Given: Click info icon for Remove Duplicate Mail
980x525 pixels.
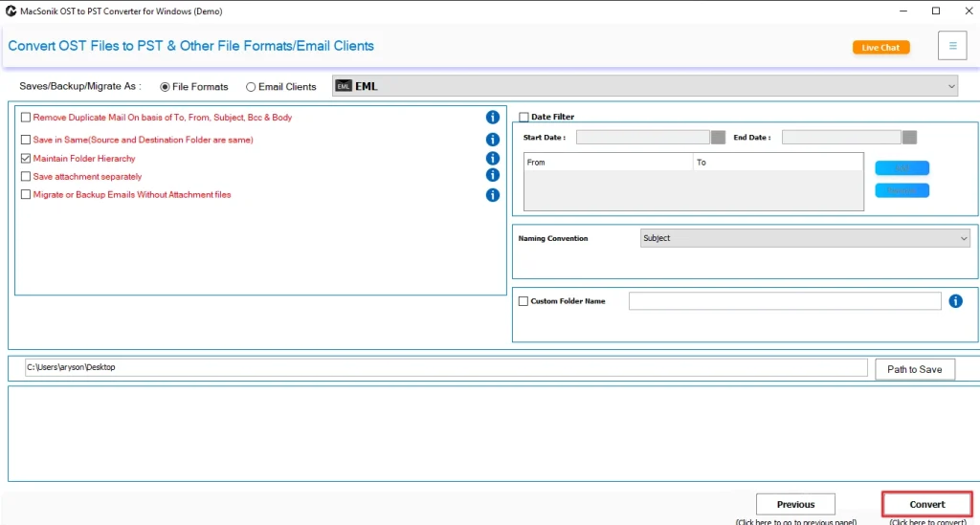Looking at the screenshot, I should [x=493, y=118].
